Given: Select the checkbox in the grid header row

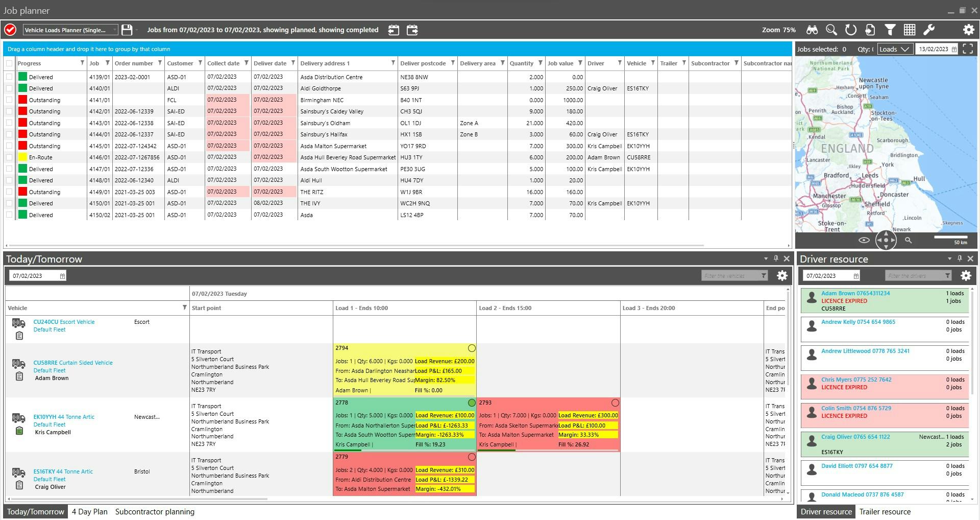Looking at the screenshot, I should coord(9,63).
